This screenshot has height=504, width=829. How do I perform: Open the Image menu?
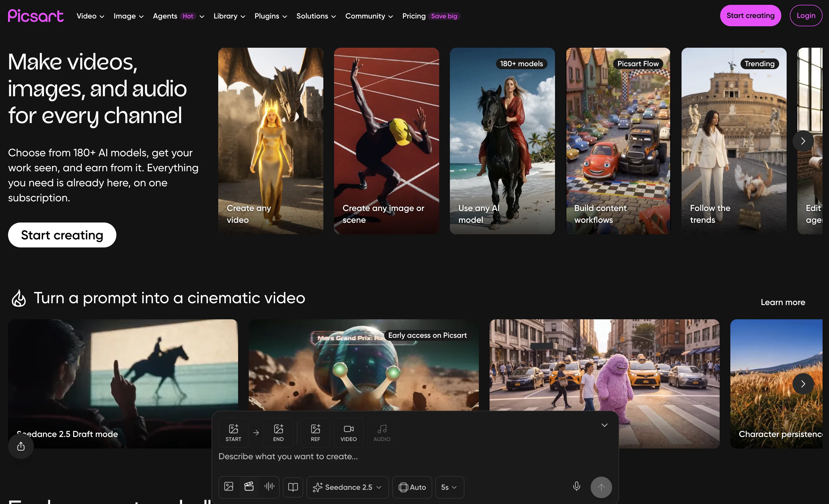coord(128,16)
